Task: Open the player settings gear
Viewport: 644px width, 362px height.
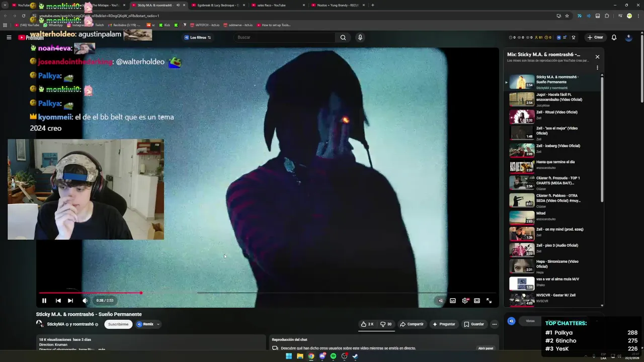Action: (465, 301)
